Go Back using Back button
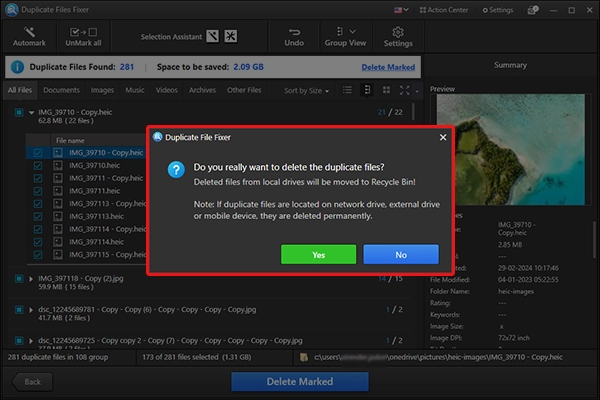600x400 pixels. [32, 382]
